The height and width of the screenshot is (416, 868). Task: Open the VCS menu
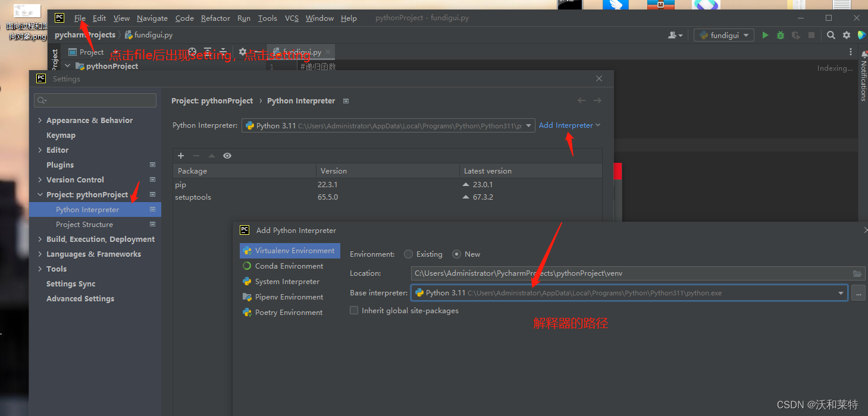[x=292, y=18]
